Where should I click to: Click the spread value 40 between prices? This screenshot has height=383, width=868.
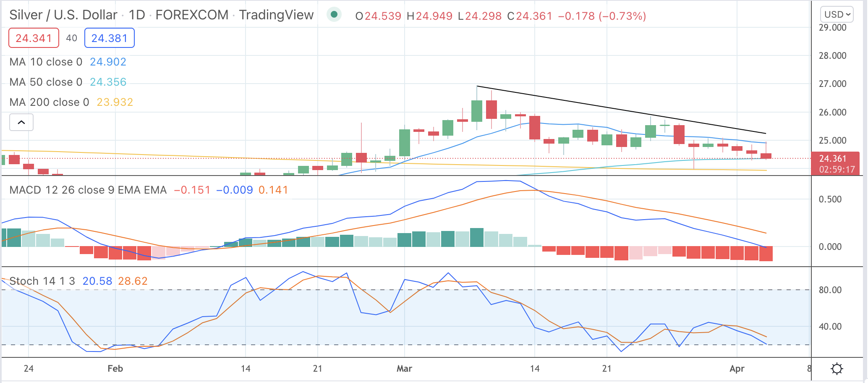pos(72,38)
